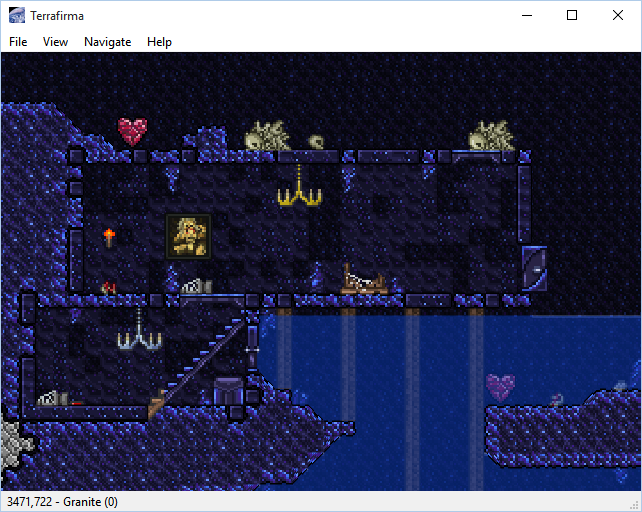Image resolution: width=642 pixels, height=512 pixels.
Task: Click the bone pile in lower-left room
Action: click(53, 398)
